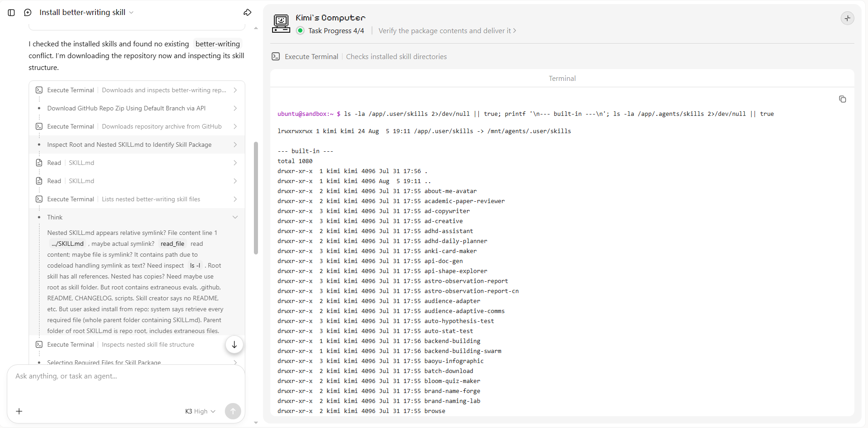Click the chat panel vertical scrollbar
The width and height of the screenshot is (868, 428).
click(256, 198)
